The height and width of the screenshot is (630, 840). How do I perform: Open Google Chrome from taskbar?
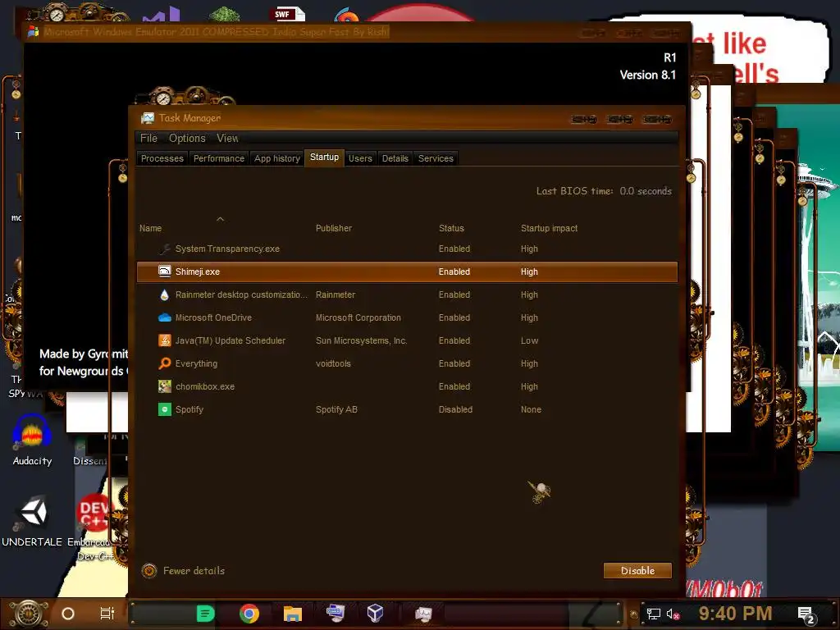[249, 614]
